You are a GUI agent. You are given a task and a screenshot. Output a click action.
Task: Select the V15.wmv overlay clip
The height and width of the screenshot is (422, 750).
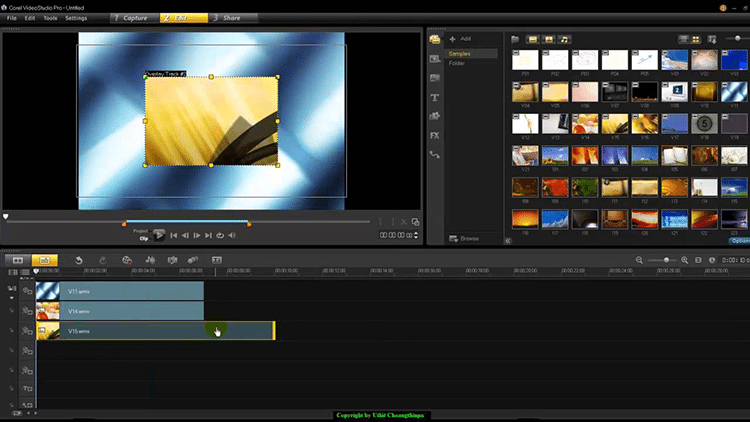[155, 331]
